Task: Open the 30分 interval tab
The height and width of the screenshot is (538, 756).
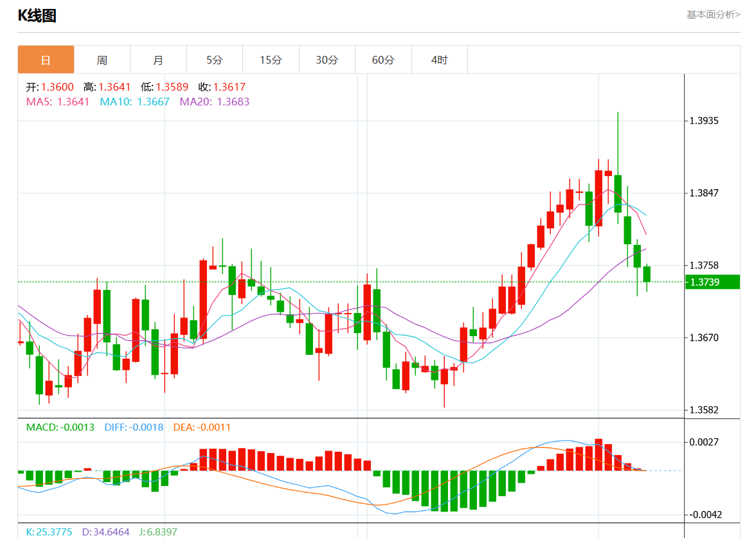Action: (x=327, y=60)
